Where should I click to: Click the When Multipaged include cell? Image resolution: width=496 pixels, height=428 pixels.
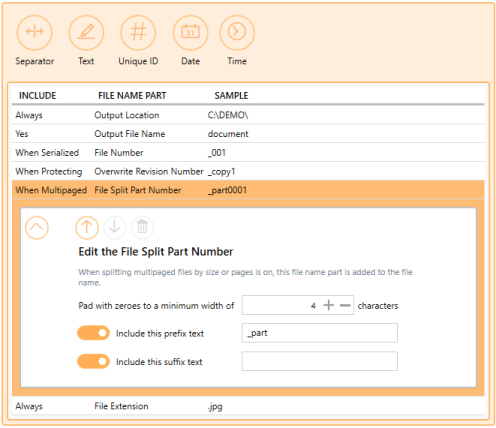(51, 190)
